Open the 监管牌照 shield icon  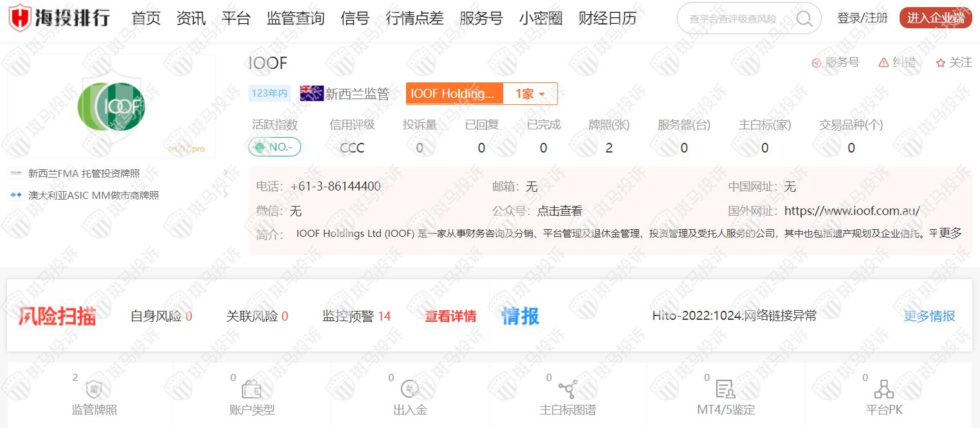click(x=94, y=389)
